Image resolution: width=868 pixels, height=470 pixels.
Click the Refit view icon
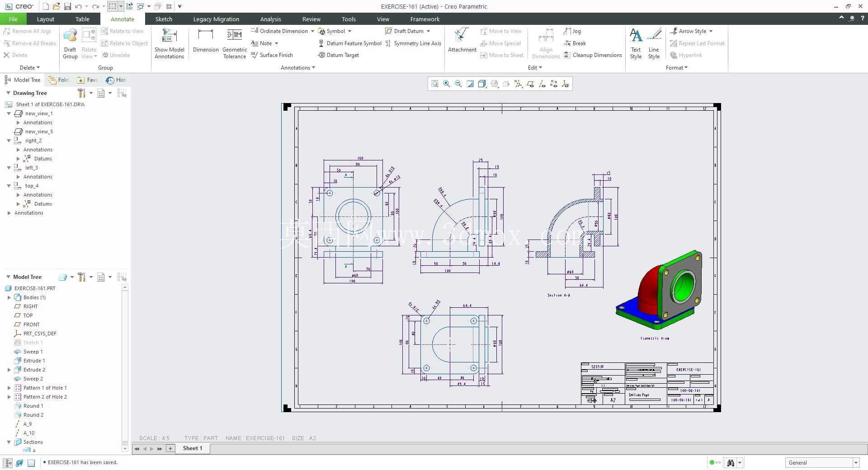click(x=434, y=84)
